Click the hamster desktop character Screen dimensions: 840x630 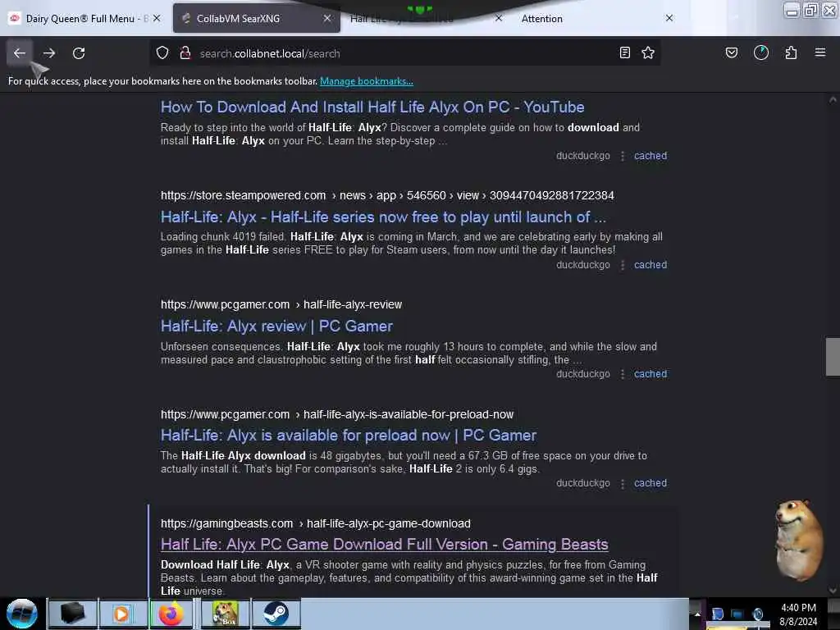point(799,540)
